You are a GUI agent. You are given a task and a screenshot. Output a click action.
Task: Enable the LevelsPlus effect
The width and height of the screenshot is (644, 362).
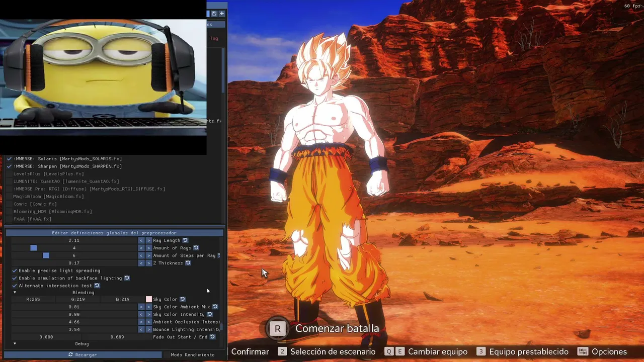click(x=9, y=174)
